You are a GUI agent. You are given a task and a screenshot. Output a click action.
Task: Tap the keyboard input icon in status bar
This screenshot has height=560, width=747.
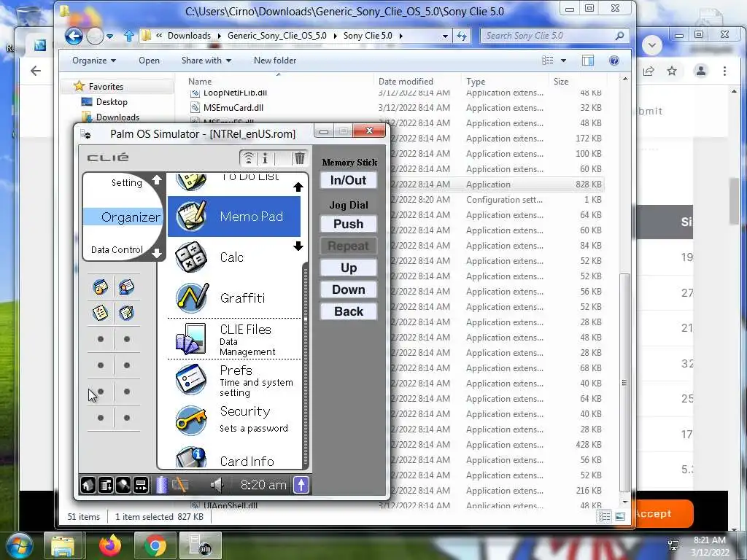pos(141,485)
